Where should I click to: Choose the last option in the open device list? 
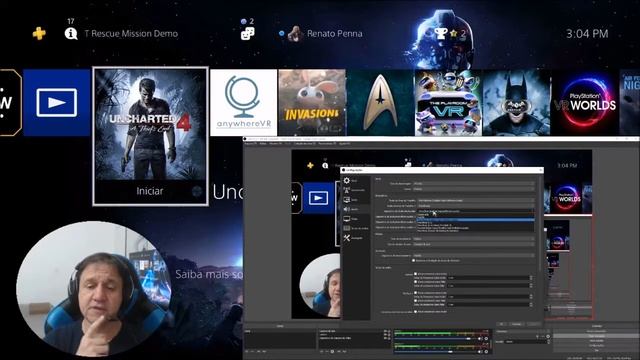coord(475,231)
